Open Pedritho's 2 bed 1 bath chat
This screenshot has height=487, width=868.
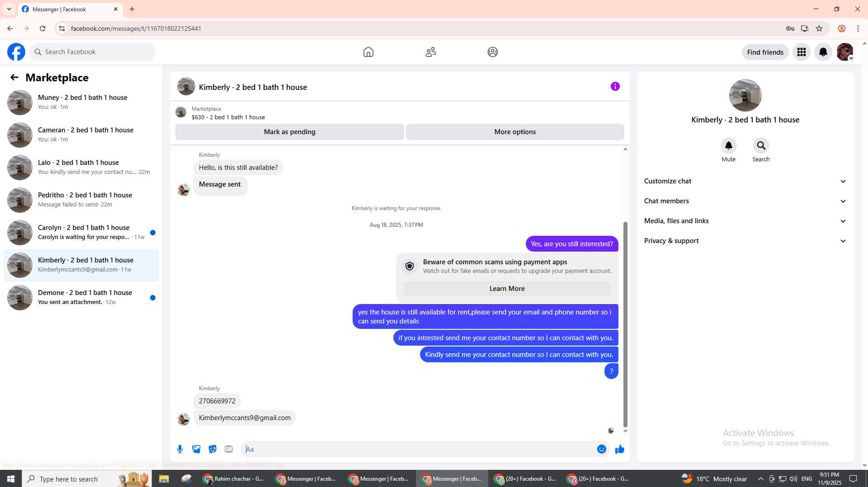point(81,200)
